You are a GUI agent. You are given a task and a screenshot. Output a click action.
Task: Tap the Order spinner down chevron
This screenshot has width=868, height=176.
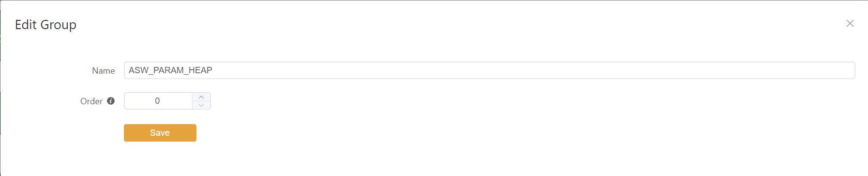click(x=201, y=105)
